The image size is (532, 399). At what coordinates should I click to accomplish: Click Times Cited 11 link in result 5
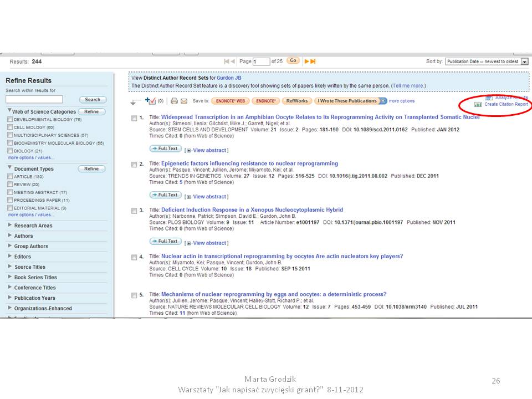182,313
